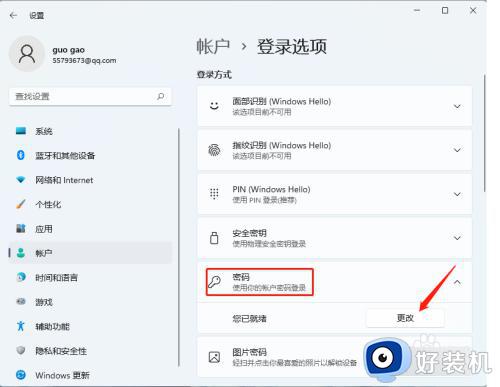Select 系统 in the sidebar
The width and height of the screenshot is (500, 387).
click(x=90, y=131)
